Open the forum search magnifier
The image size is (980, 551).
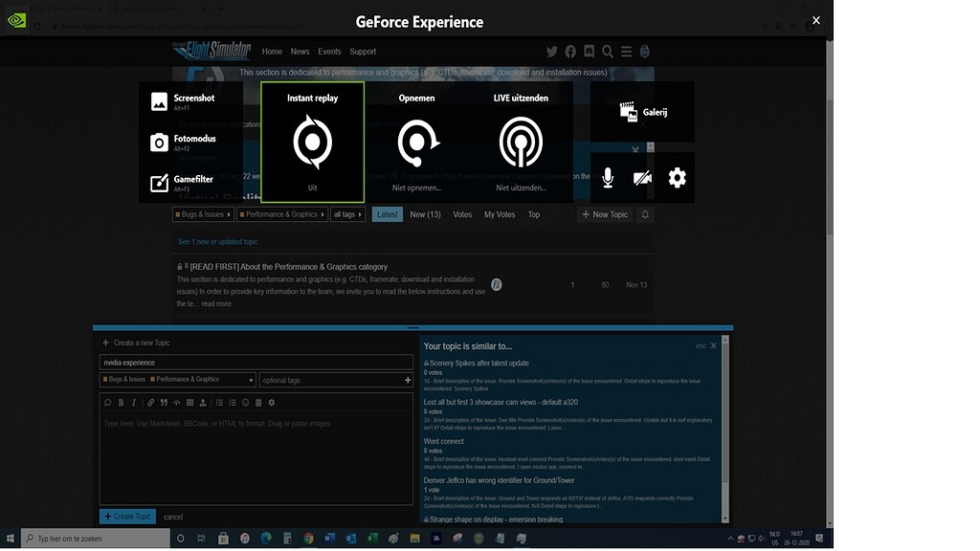[x=608, y=52]
